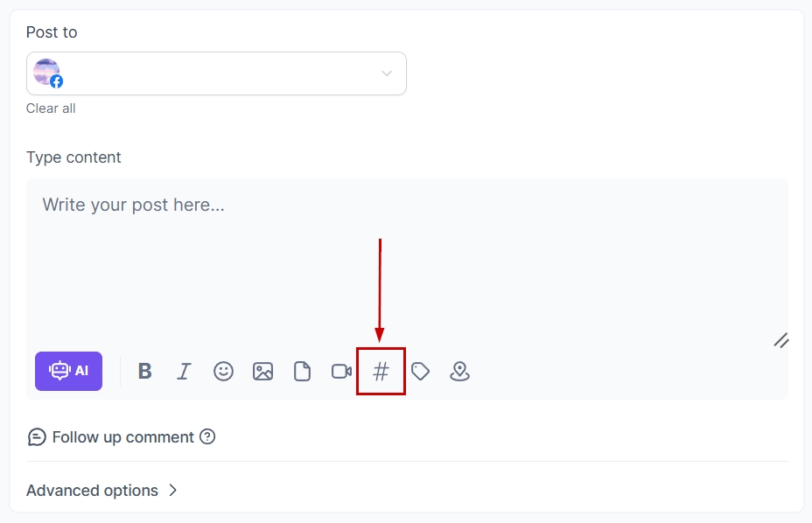Screen dimensions: 812x523
Task: Click the hashtag icon
Action: click(381, 372)
